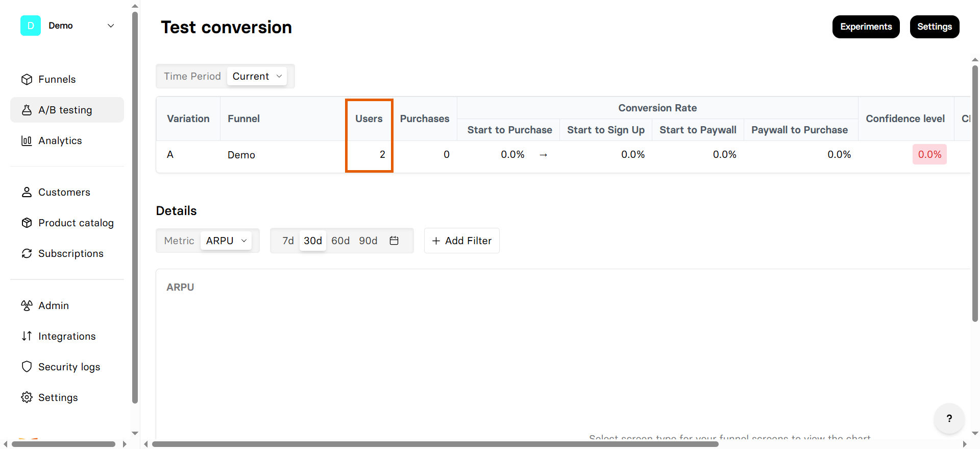The width and height of the screenshot is (980, 449).
Task: Click the sidebar vertical scrollbar
Action: [135, 207]
